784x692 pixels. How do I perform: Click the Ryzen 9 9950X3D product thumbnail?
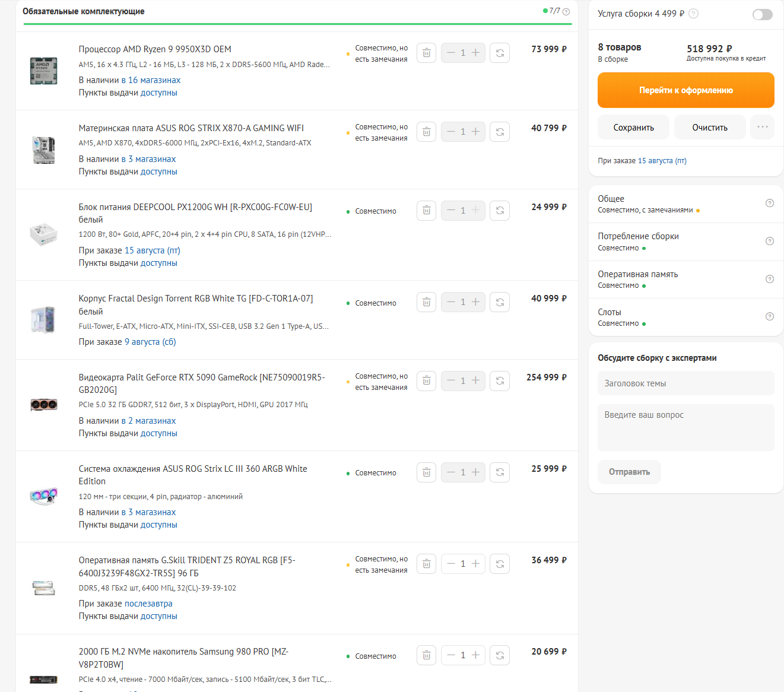click(44, 71)
